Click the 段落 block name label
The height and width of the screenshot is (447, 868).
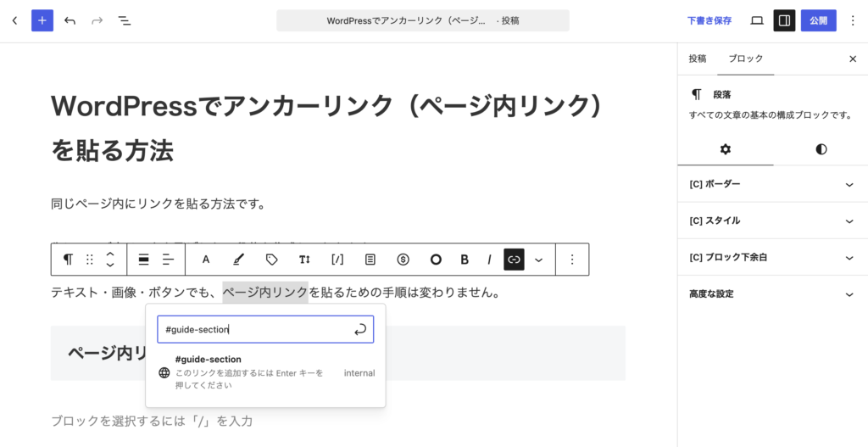tap(722, 95)
